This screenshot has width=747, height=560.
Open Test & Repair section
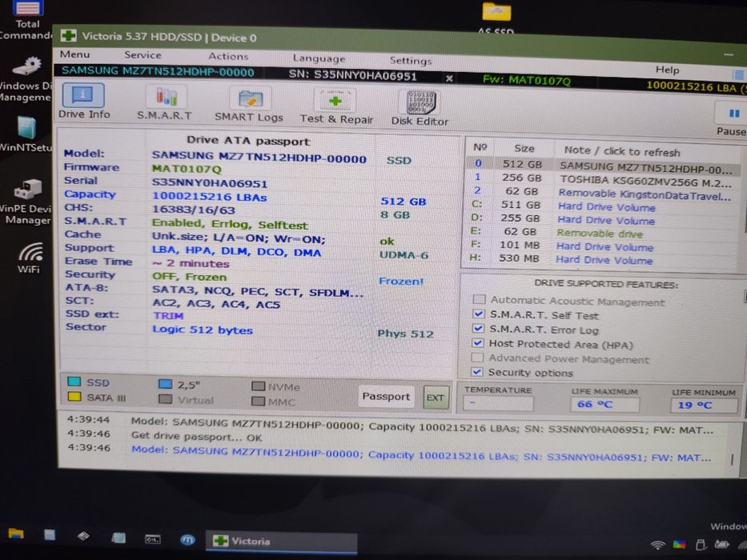[336, 107]
